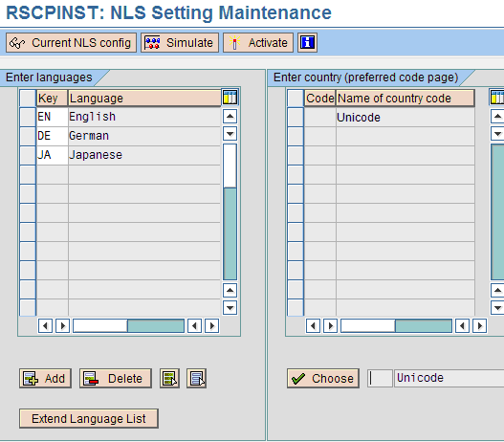Open country table column settings icon

coord(496,98)
